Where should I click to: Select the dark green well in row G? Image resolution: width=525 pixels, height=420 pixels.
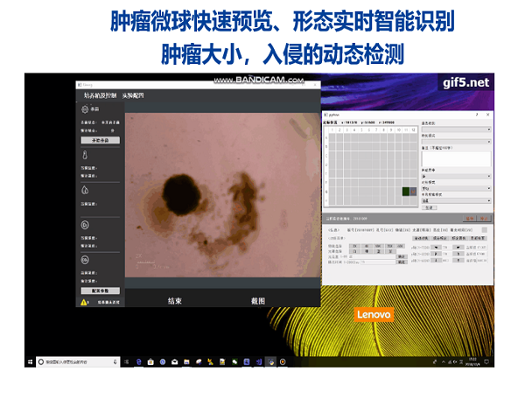(406, 192)
